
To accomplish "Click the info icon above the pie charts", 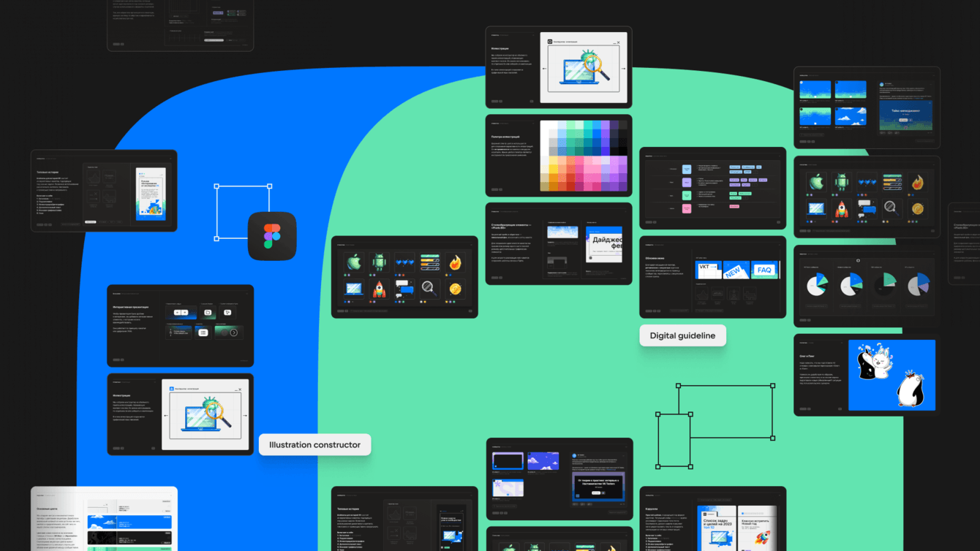I will pyautogui.click(x=859, y=260).
